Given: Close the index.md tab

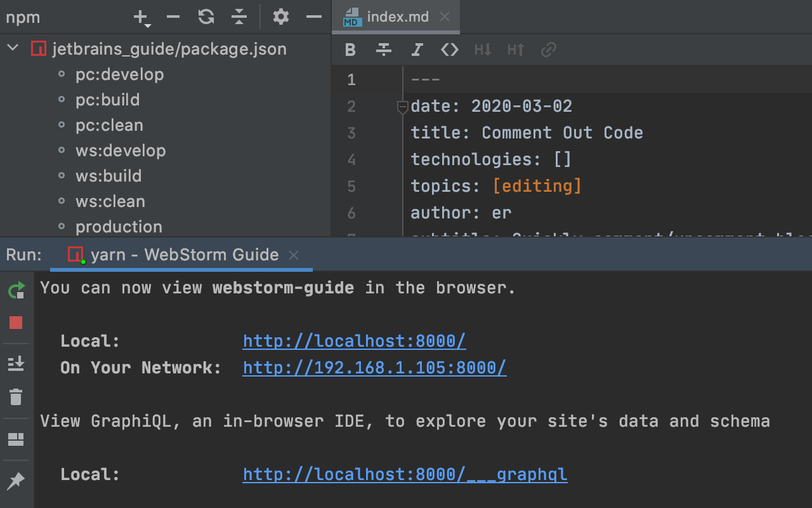Looking at the screenshot, I should 445,17.
